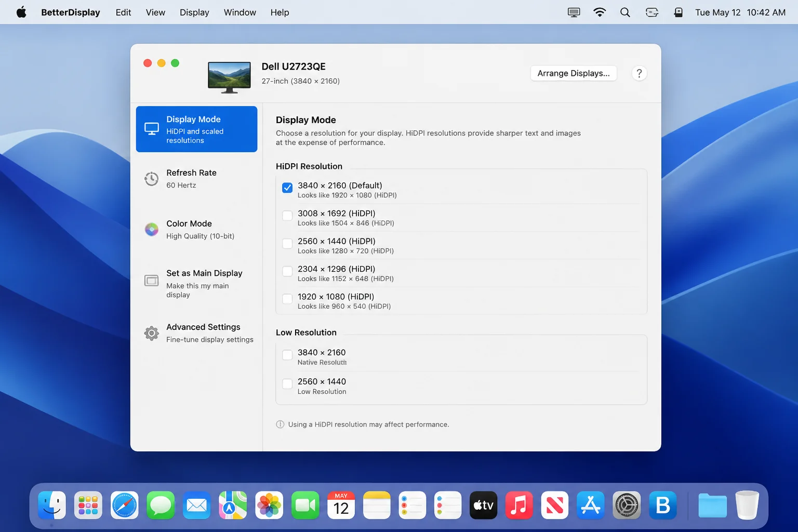Start FaceTime from the dock

tap(305, 505)
